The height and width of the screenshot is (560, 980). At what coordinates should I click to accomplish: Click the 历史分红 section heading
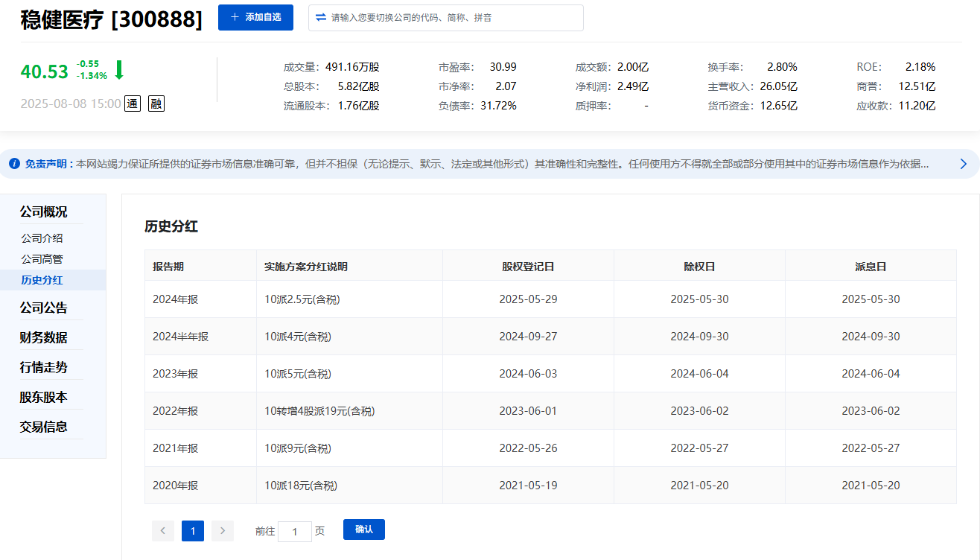(171, 226)
